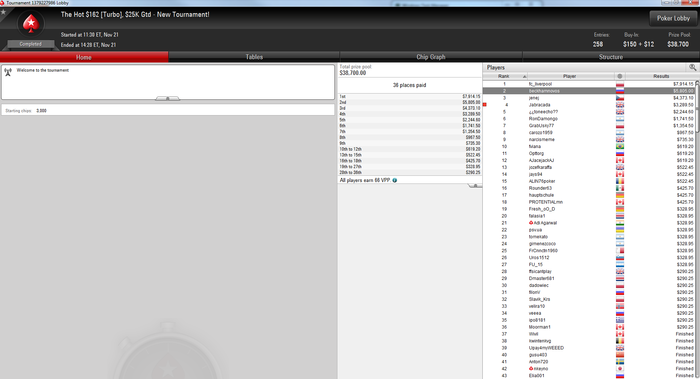This screenshot has height=379, width=700.
Task: Select player Slavik_Krs row
Action: (589, 299)
